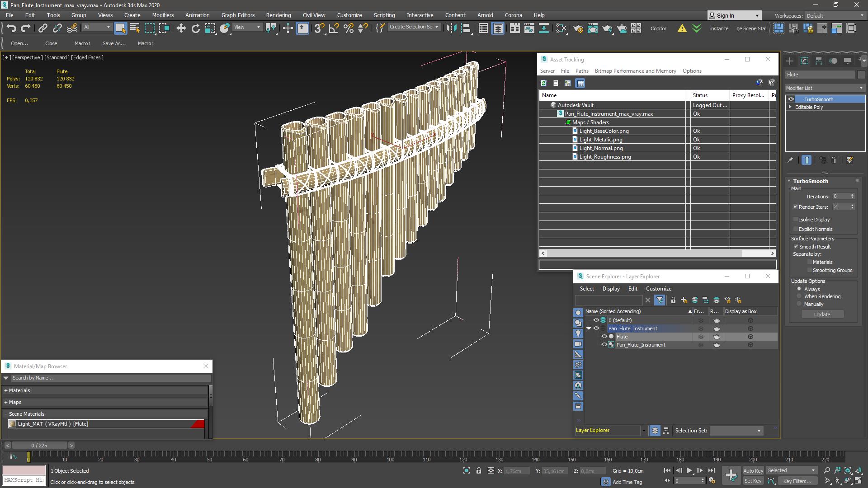This screenshot has height=488, width=868.
Task: Click the TurboSmooth modifier icon
Action: tap(791, 99)
